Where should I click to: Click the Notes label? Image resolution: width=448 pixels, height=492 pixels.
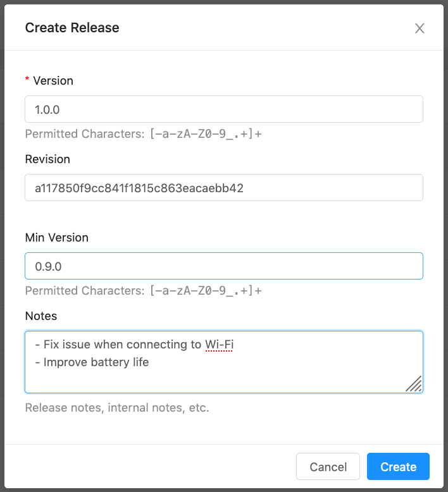[41, 316]
